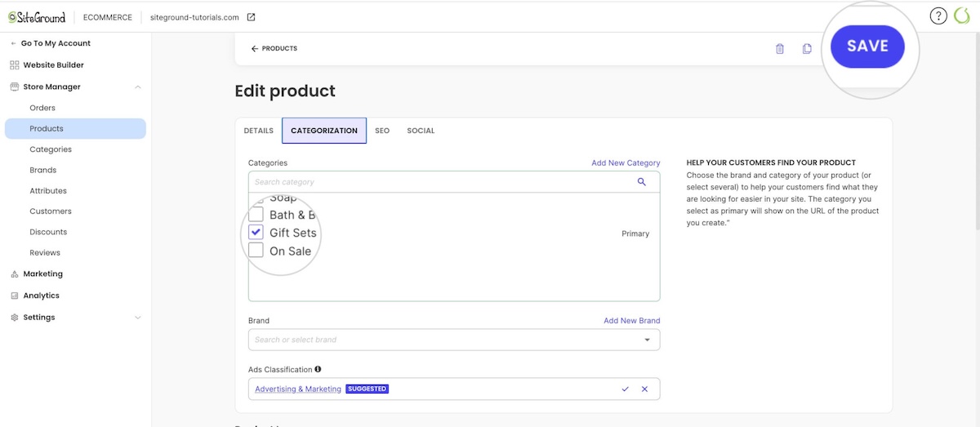Click the SAVE button
This screenshot has height=427, width=980.
tap(867, 46)
